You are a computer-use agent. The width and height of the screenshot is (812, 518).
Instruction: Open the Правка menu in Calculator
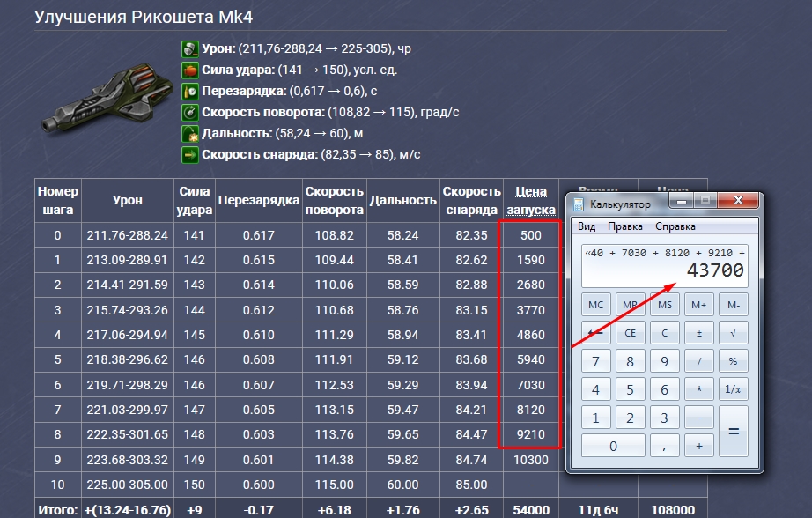[x=625, y=226]
